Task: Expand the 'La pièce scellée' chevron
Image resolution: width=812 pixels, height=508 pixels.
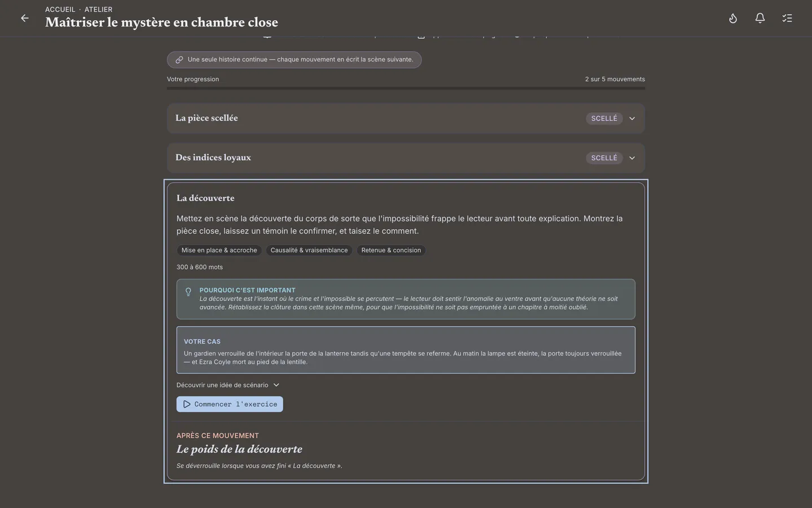Action: [x=632, y=119]
